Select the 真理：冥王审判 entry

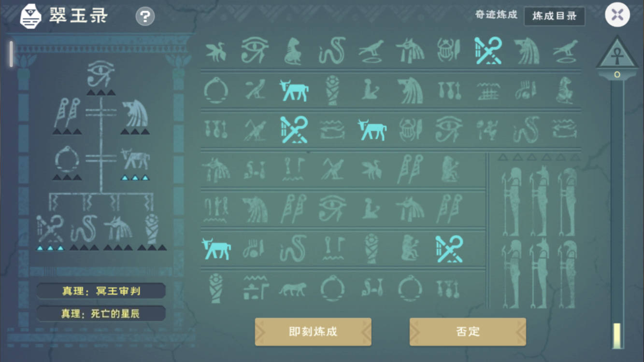point(101,291)
